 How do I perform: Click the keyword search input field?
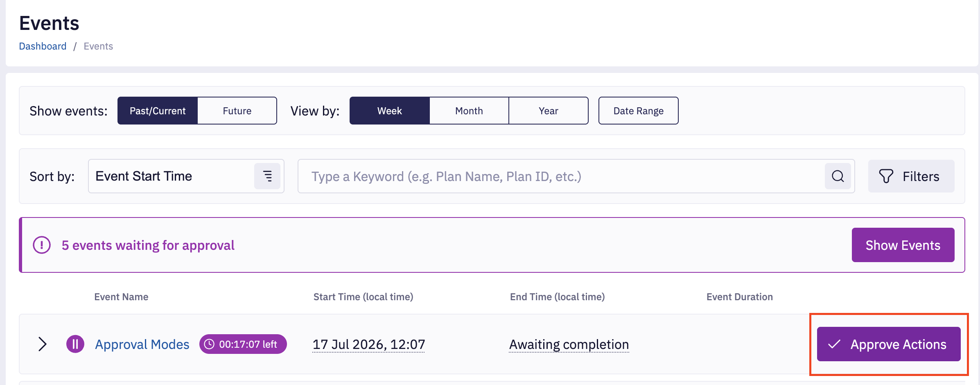(561, 176)
